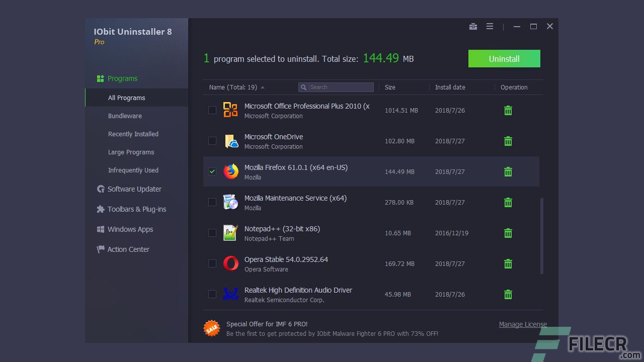Select Realtek High Definition Audio Driver name
This screenshot has width=644, height=362.
[298, 290]
